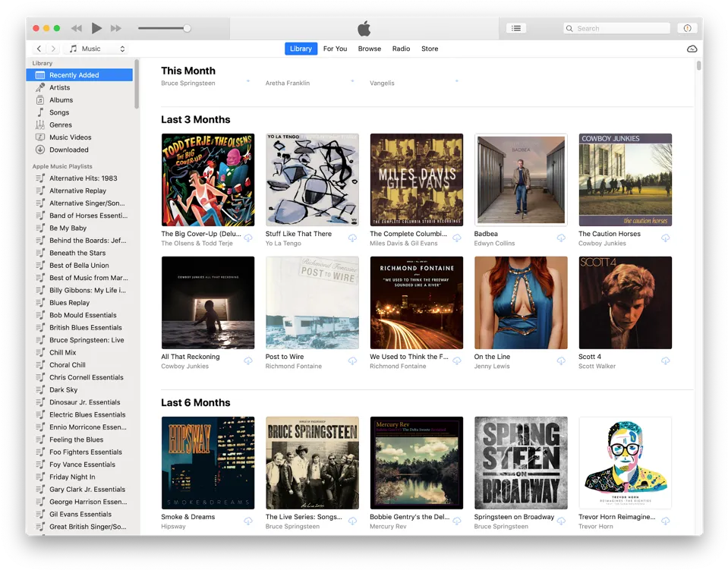The image size is (728, 570).
Task: Select Recently Added in sidebar
Action: (80, 74)
